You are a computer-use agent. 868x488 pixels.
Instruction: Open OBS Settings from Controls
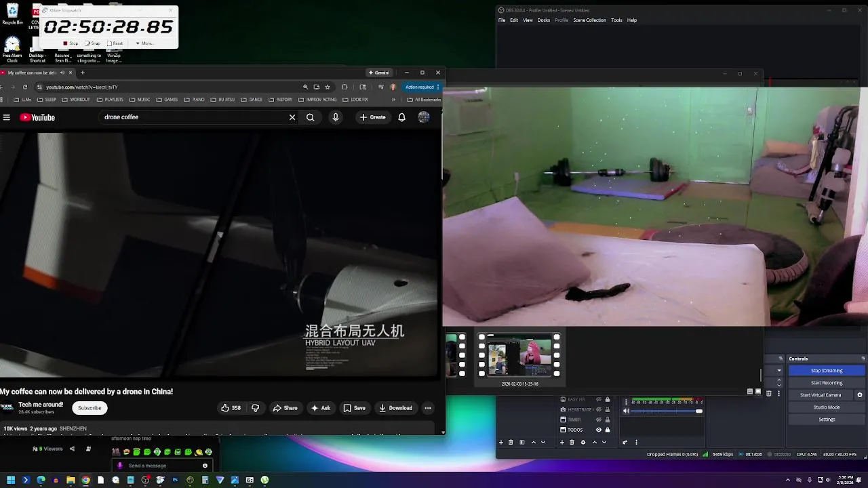(x=827, y=420)
